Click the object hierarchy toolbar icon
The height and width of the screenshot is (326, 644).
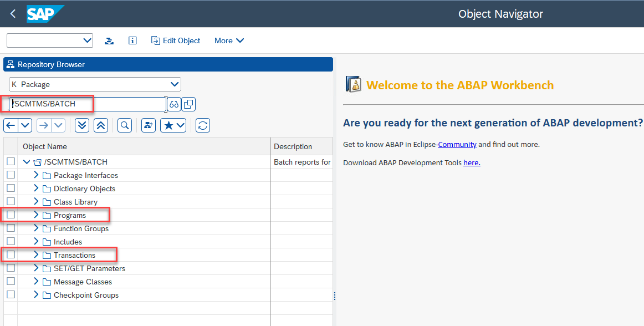tap(109, 40)
